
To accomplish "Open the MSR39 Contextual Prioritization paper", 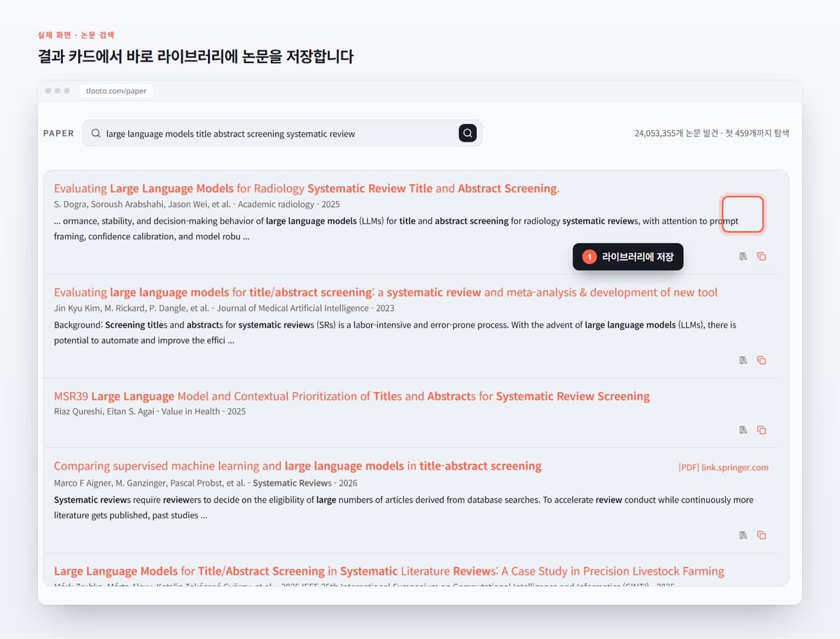I will pyautogui.click(x=351, y=396).
